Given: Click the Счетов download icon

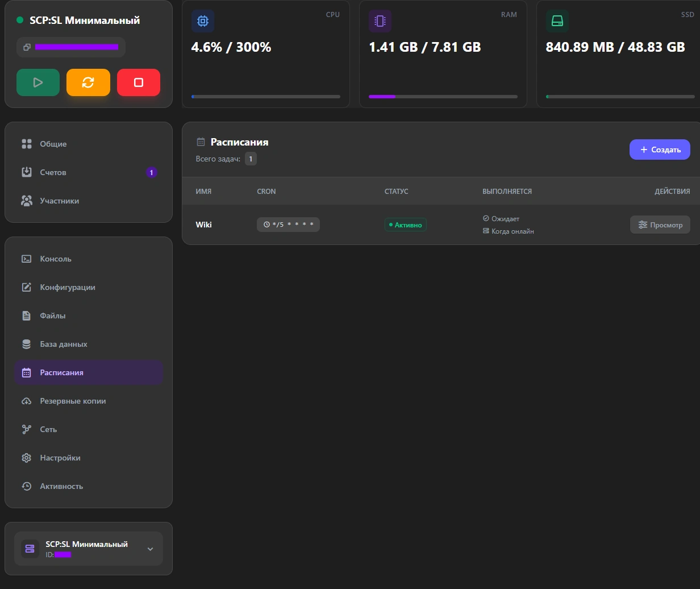Looking at the screenshot, I should 27,172.
